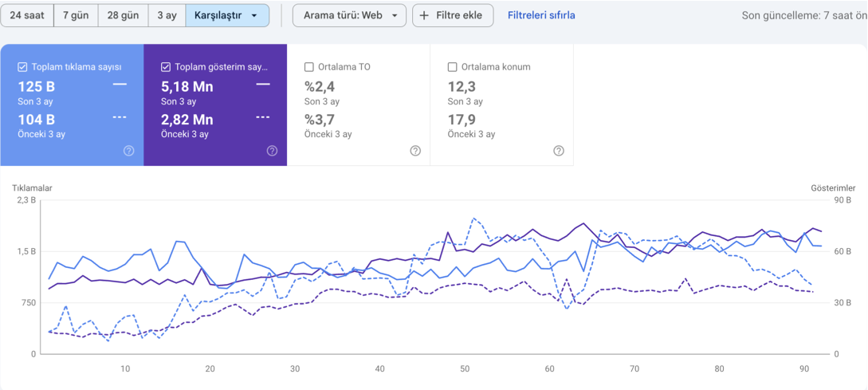Click help icon on Ortalama konum card

point(559,151)
